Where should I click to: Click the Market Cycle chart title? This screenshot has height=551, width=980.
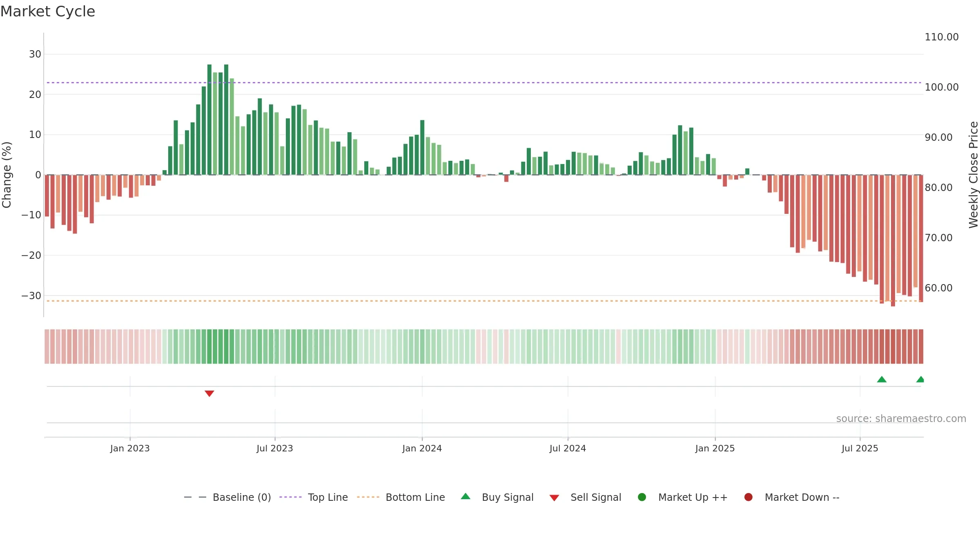coord(48,11)
